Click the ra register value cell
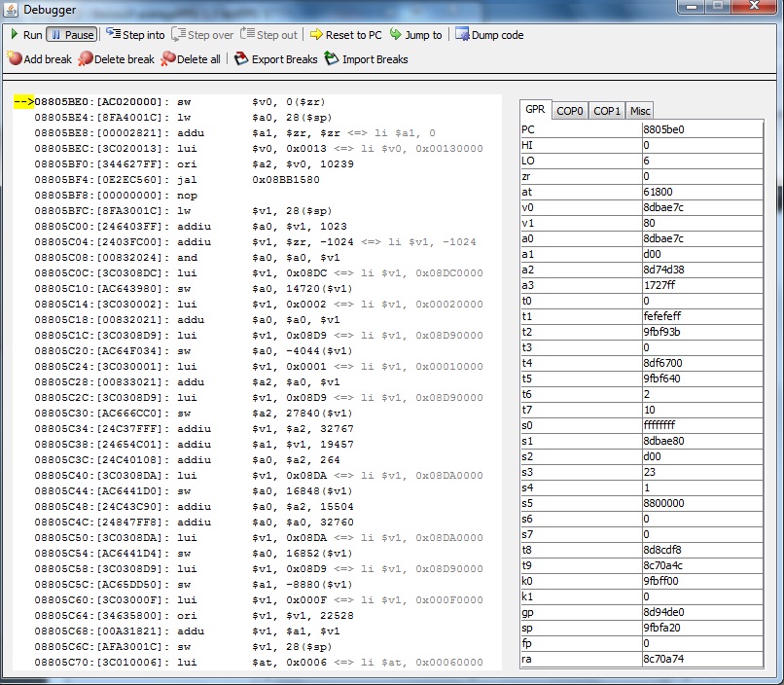The width and height of the screenshot is (784, 685). (701, 661)
